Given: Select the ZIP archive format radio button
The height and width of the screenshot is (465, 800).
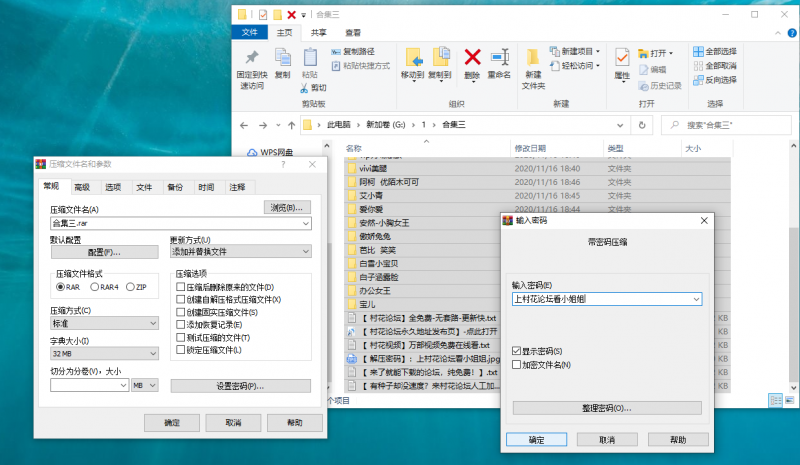Looking at the screenshot, I should [129, 287].
